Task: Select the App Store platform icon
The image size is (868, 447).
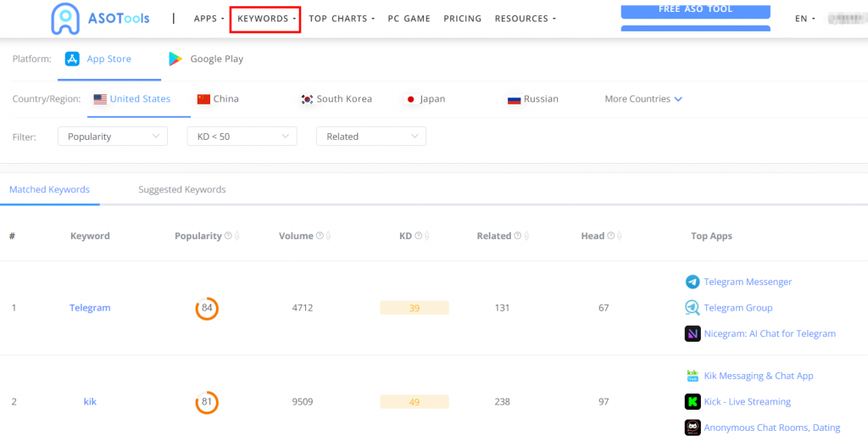Action: tap(72, 59)
